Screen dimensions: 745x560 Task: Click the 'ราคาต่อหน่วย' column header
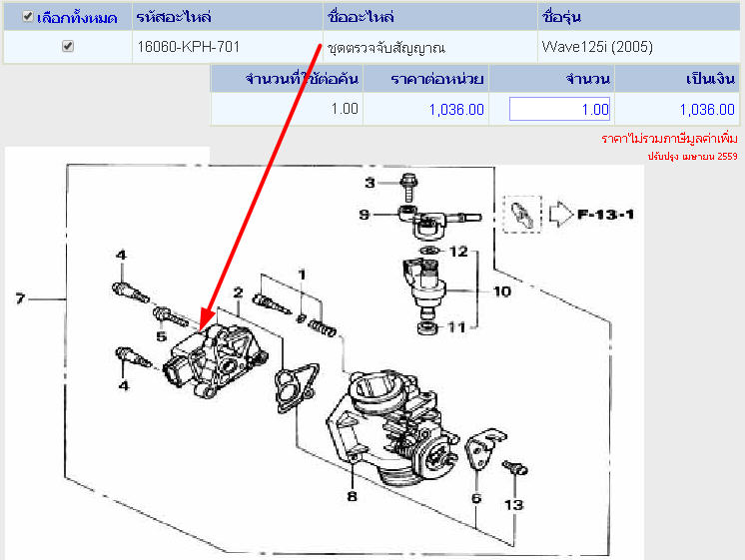[437, 79]
